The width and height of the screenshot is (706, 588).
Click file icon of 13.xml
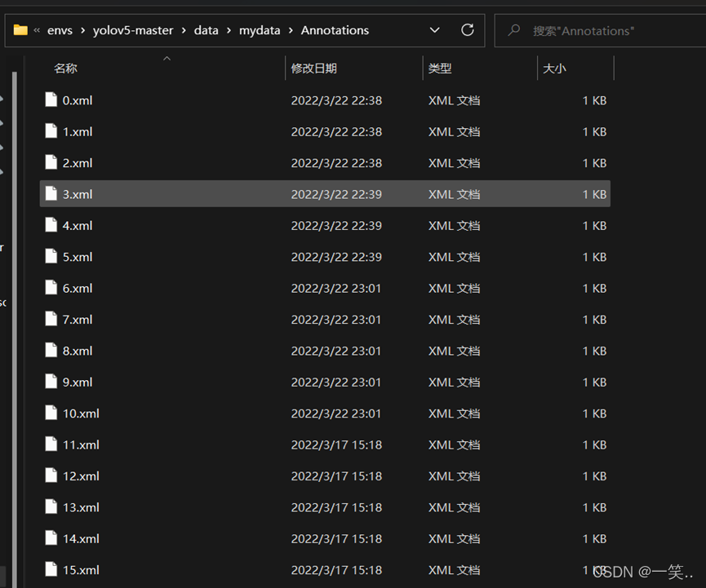pyautogui.click(x=51, y=507)
